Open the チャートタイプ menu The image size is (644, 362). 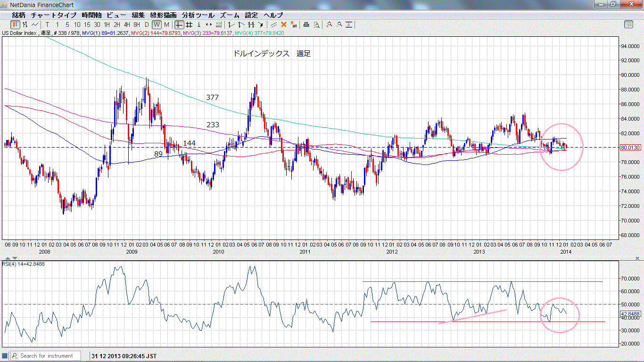coord(54,15)
